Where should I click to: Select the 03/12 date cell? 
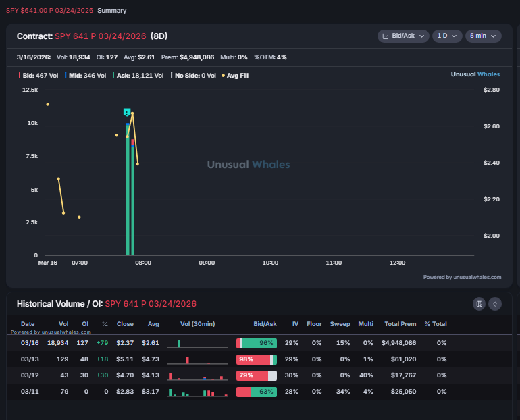tap(30, 375)
